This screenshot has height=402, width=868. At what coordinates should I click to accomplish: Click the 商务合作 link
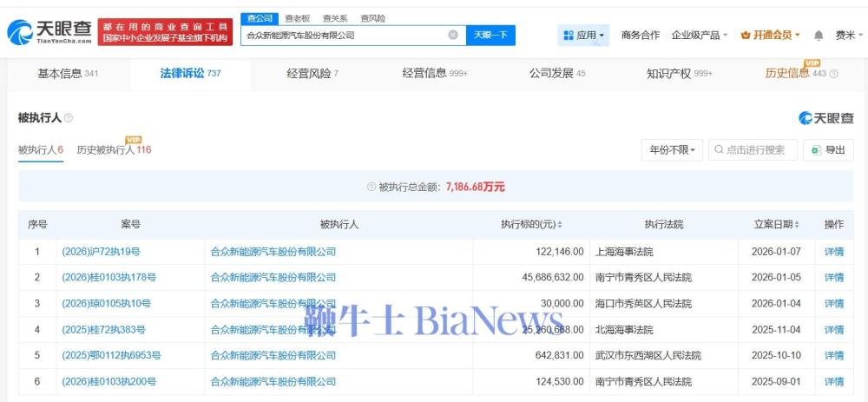pos(641,36)
